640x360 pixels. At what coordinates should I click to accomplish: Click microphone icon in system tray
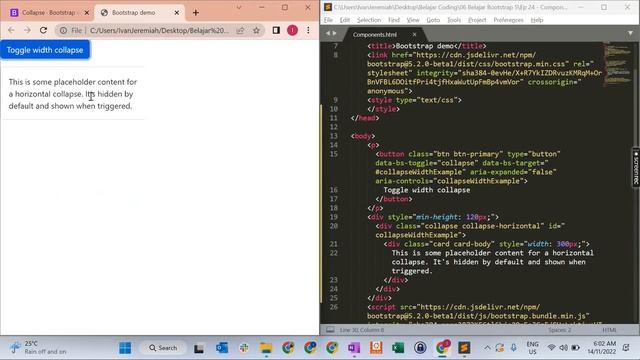point(514,348)
